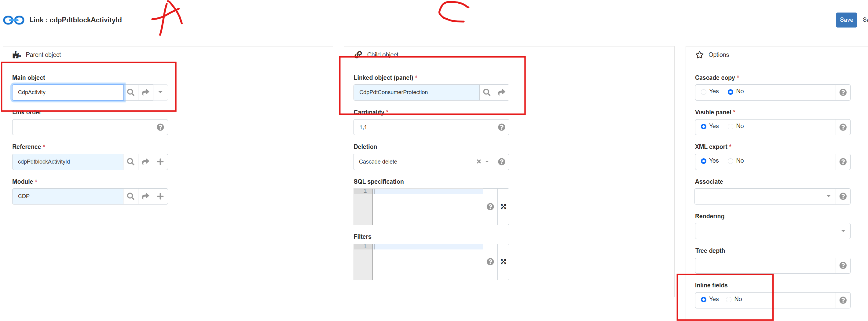Click search icon for Linked object (panel)
Screen dimensions: 868x321
(x=487, y=92)
